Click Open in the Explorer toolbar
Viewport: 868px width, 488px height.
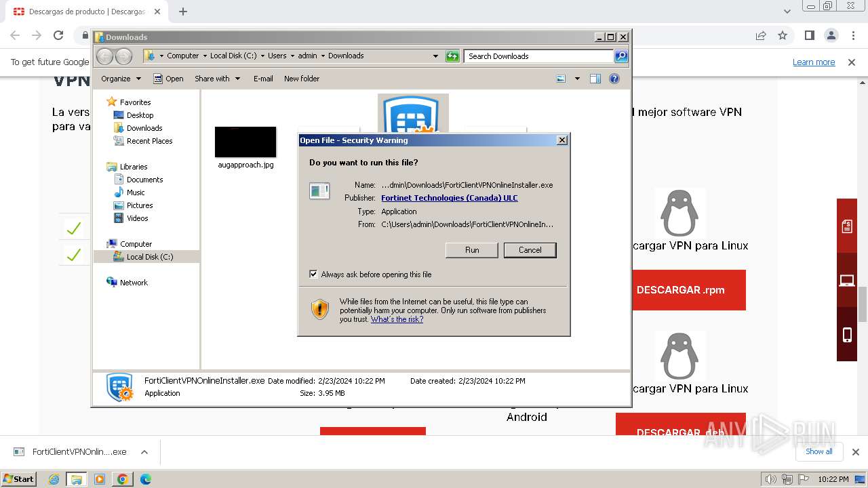(168, 79)
